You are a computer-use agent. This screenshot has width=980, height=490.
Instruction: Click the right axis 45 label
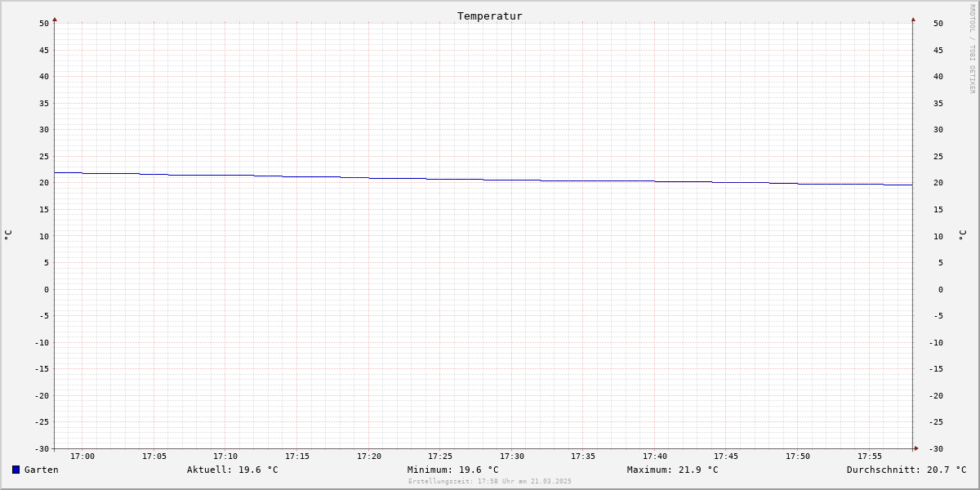coord(938,50)
